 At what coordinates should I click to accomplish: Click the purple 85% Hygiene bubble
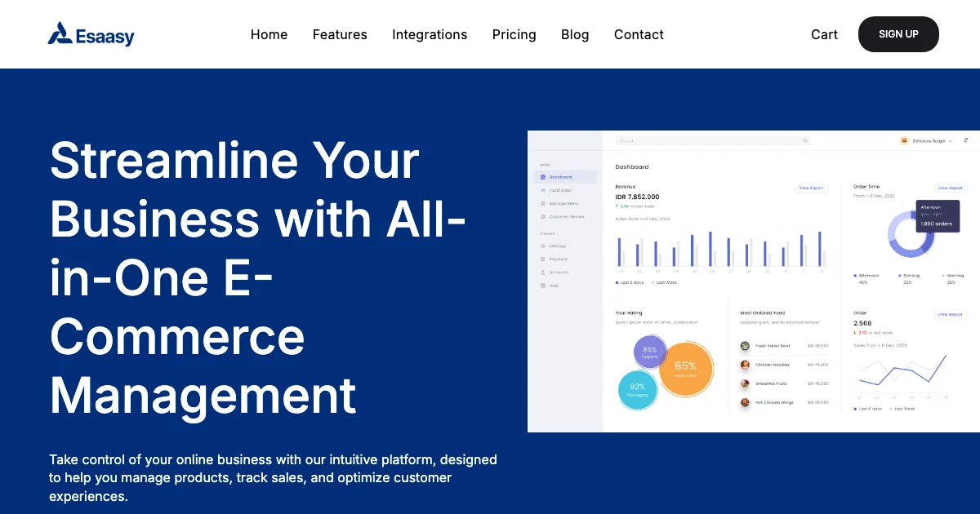(x=650, y=352)
